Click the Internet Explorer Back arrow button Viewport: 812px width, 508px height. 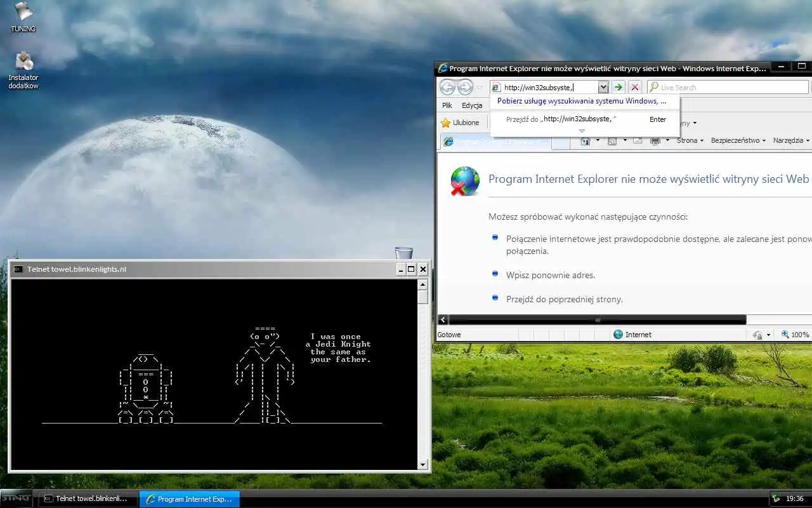coord(447,87)
